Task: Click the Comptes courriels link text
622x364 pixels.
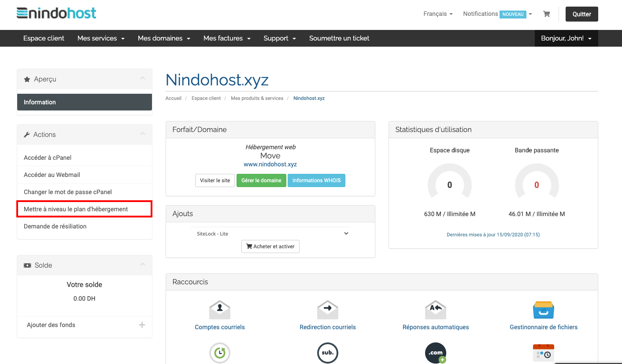Action: coord(220,327)
